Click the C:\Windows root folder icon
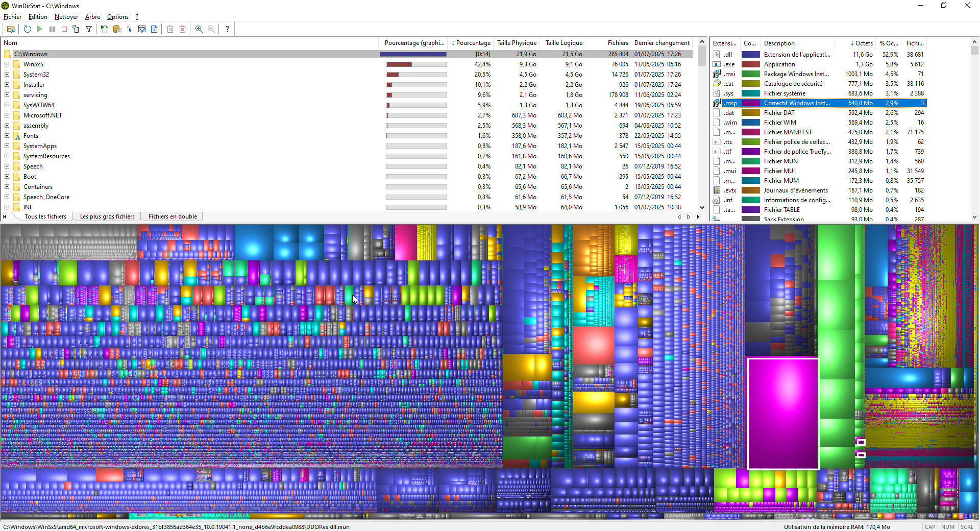 pyautogui.click(x=7, y=54)
